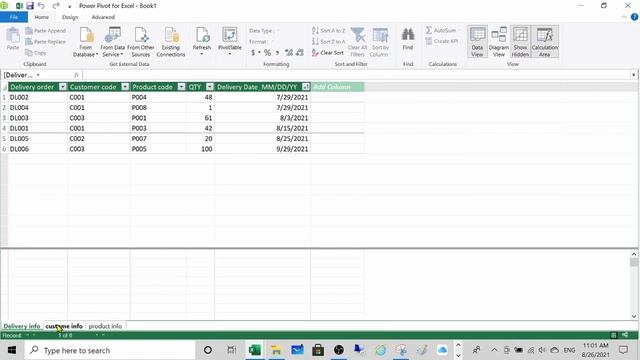Click the Add Column header

coord(337,87)
